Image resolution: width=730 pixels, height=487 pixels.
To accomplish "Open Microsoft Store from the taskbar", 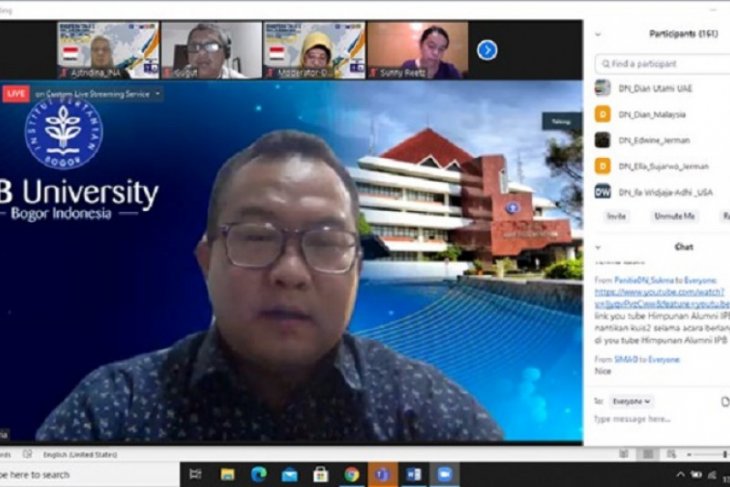I will tap(320, 474).
